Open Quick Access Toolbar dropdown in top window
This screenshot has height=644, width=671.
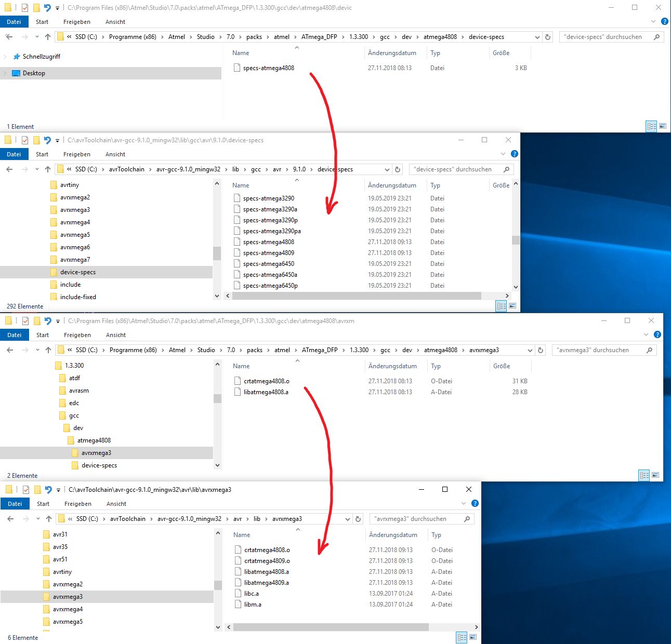click(57, 8)
